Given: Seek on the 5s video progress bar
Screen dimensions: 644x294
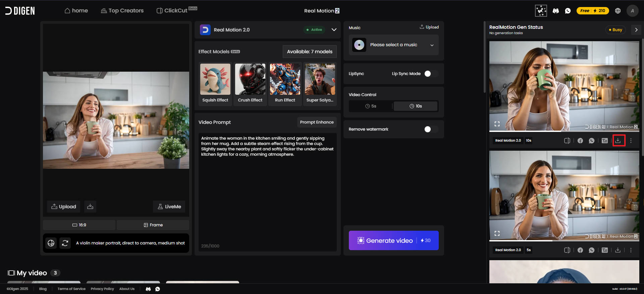Looking at the screenshot, I should pyautogui.click(x=564, y=241).
